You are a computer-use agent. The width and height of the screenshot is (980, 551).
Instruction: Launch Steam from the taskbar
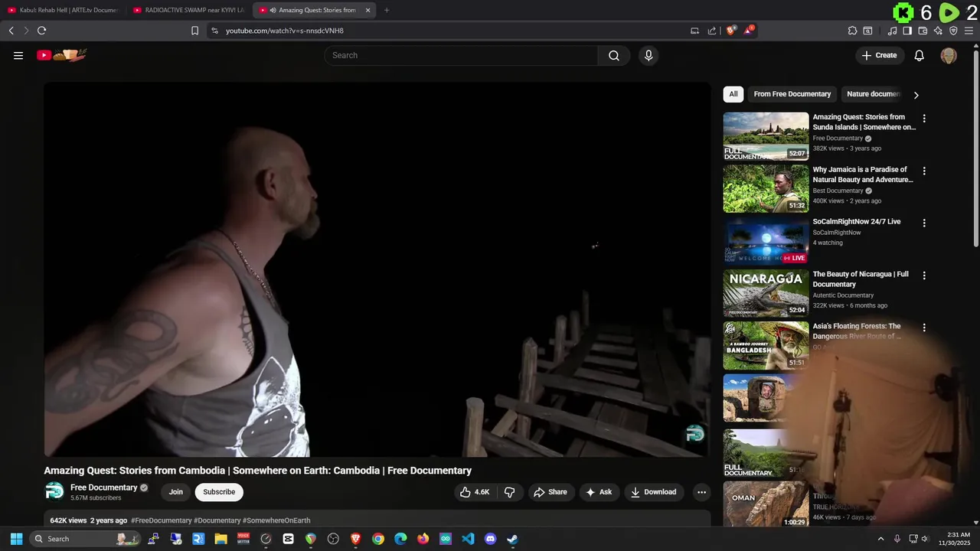[x=512, y=539]
